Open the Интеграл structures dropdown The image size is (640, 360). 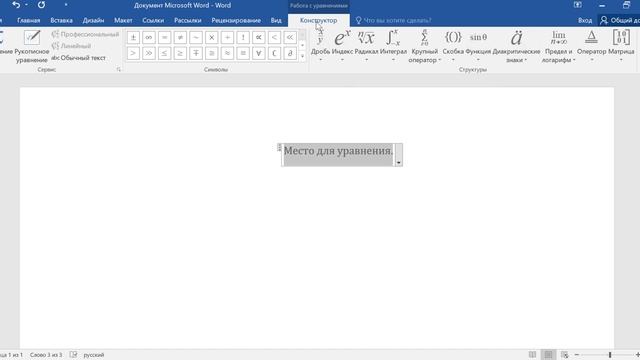coord(393,46)
